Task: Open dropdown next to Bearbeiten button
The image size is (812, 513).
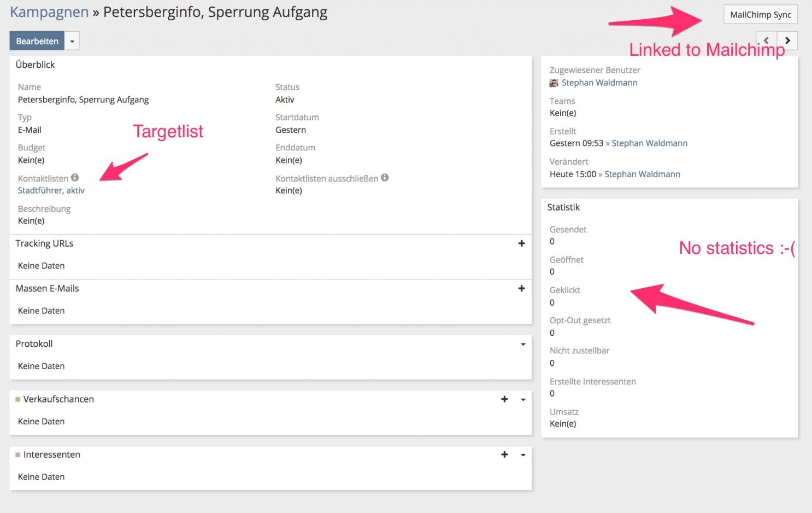Action: (x=72, y=41)
